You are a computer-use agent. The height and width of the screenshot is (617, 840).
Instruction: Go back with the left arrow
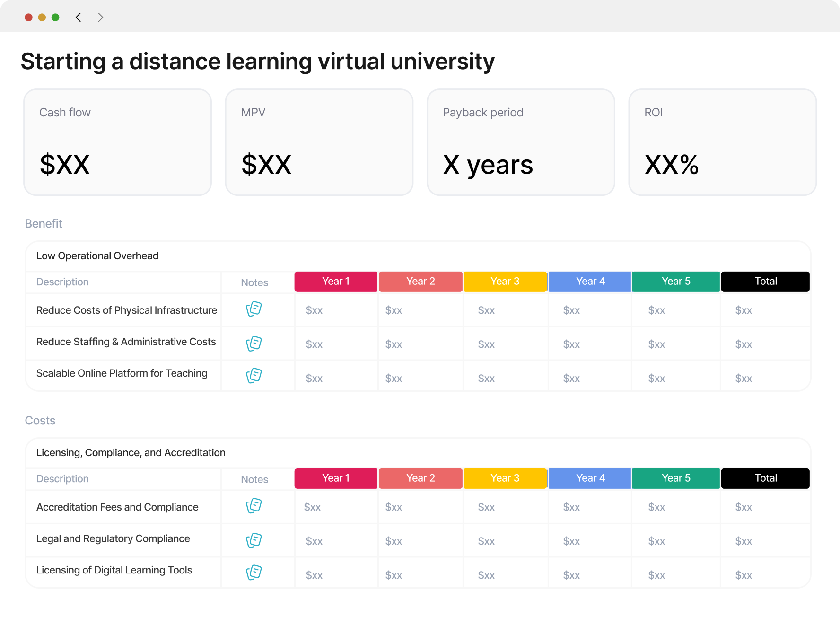79,18
